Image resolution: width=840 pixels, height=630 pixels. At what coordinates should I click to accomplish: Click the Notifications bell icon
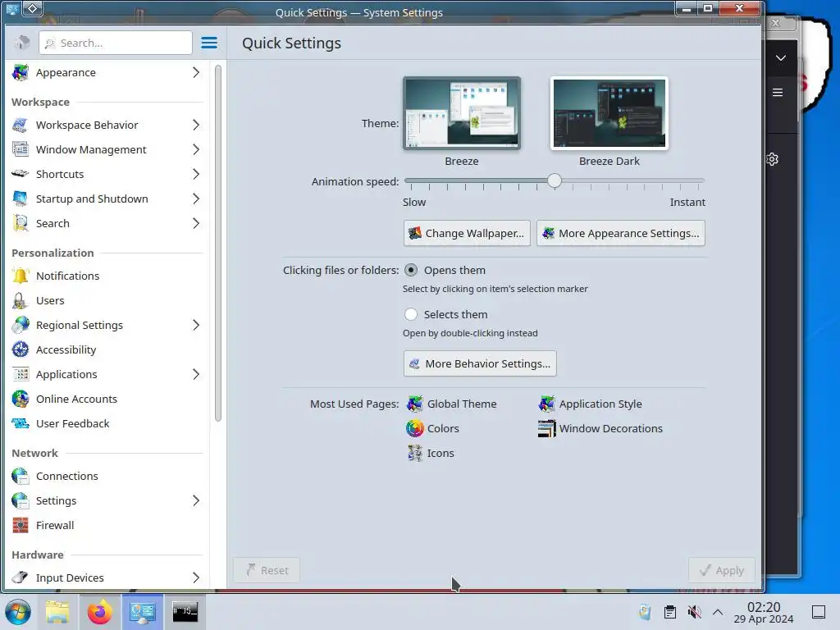pos(21,276)
